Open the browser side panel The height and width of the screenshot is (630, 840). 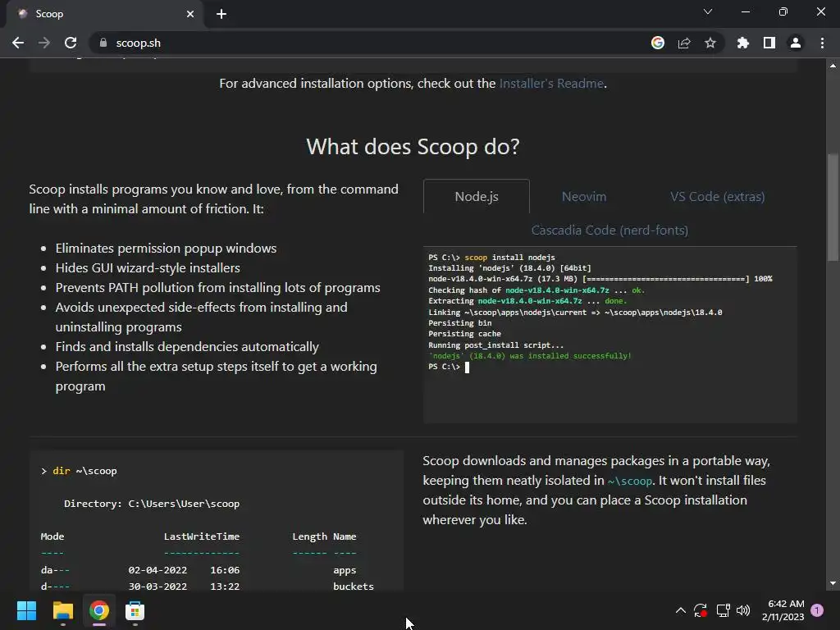[x=769, y=43]
